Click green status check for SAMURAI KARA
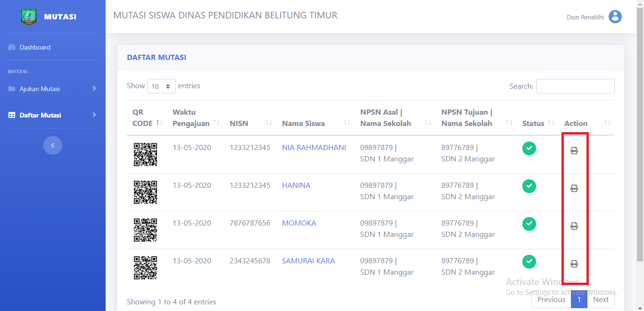 click(529, 261)
